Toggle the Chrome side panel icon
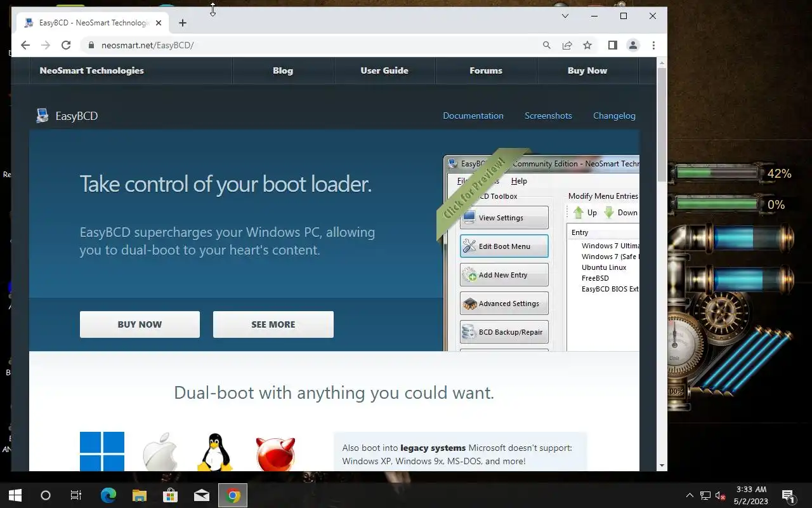 pyautogui.click(x=612, y=45)
